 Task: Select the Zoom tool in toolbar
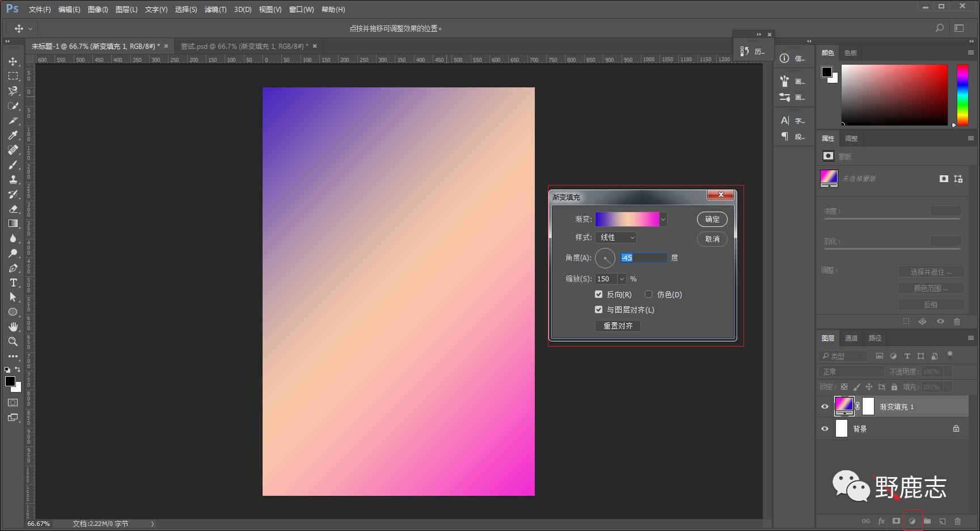tap(13, 342)
